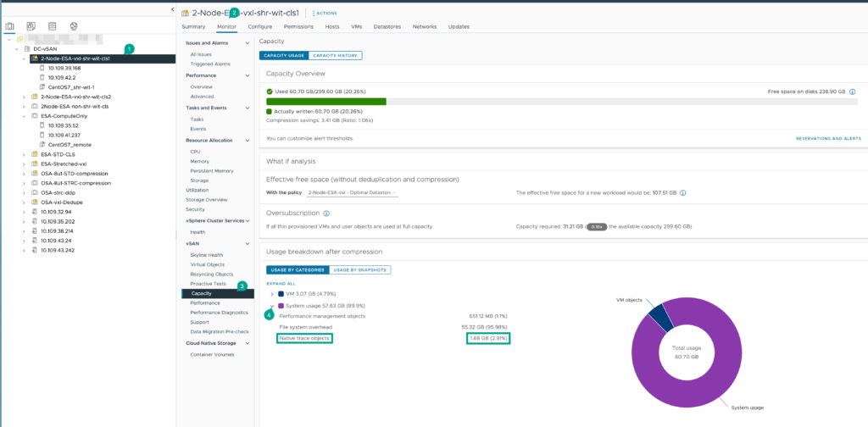The width and height of the screenshot is (868, 427).
Task: Click the cluster icon of ESA-STD-CLS
Action: tap(35, 154)
